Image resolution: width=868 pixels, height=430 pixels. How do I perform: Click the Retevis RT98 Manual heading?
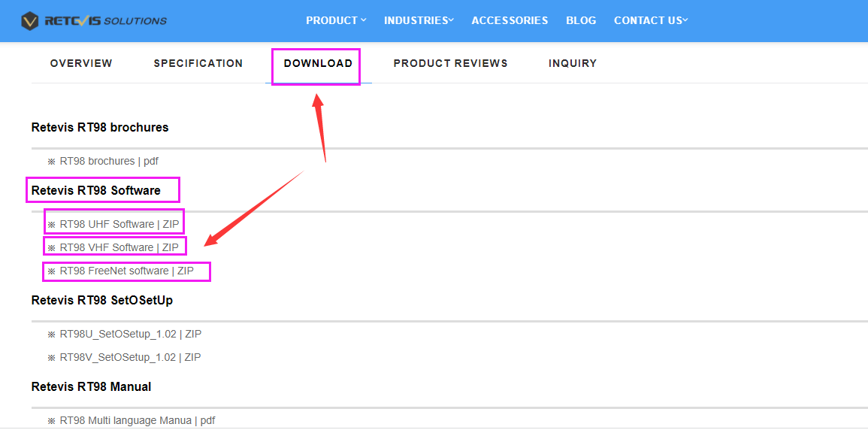(x=92, y=386)
